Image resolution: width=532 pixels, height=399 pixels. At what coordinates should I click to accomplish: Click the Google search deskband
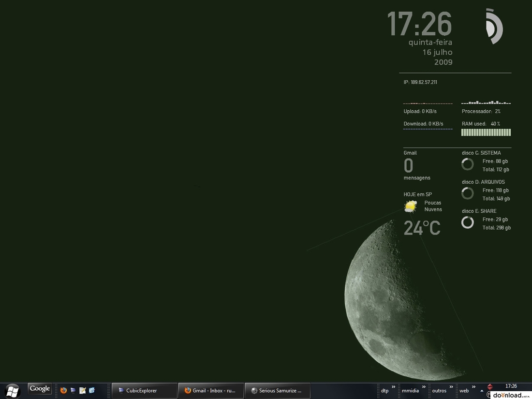(x=40, y=389)
